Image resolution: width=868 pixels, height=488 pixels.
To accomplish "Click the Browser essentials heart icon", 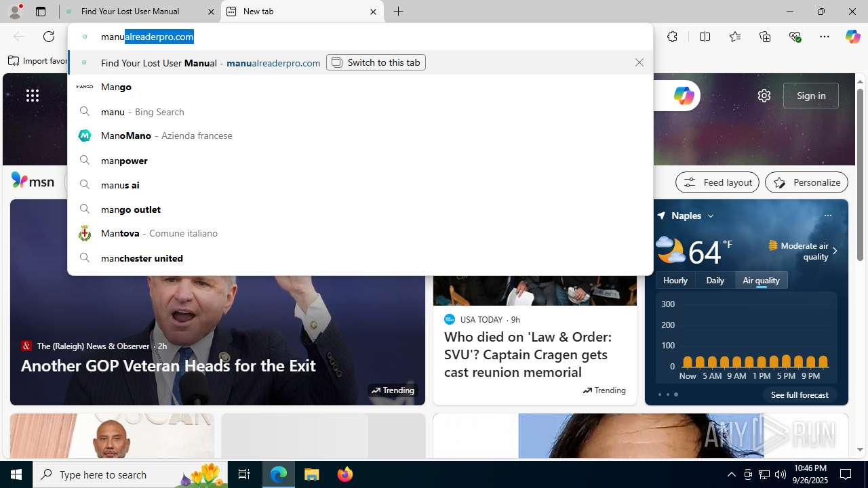I will coord(795,37).
